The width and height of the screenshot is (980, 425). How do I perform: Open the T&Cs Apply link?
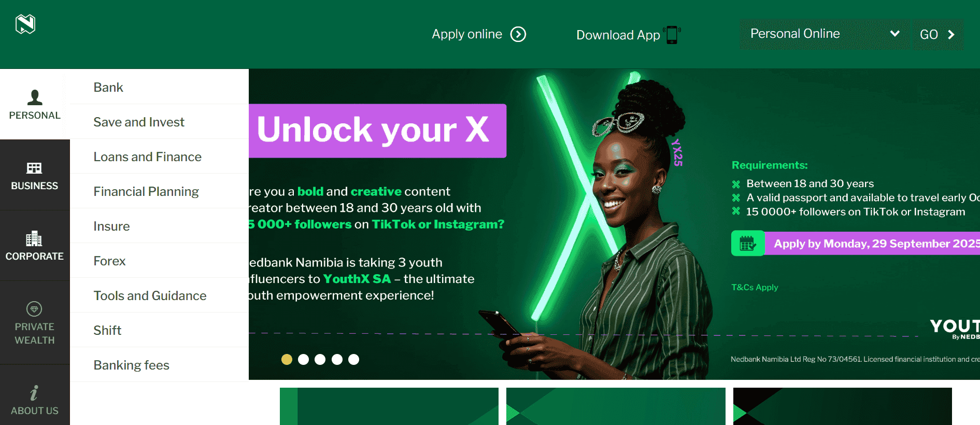pyautogui.click(x=755, y=287)
